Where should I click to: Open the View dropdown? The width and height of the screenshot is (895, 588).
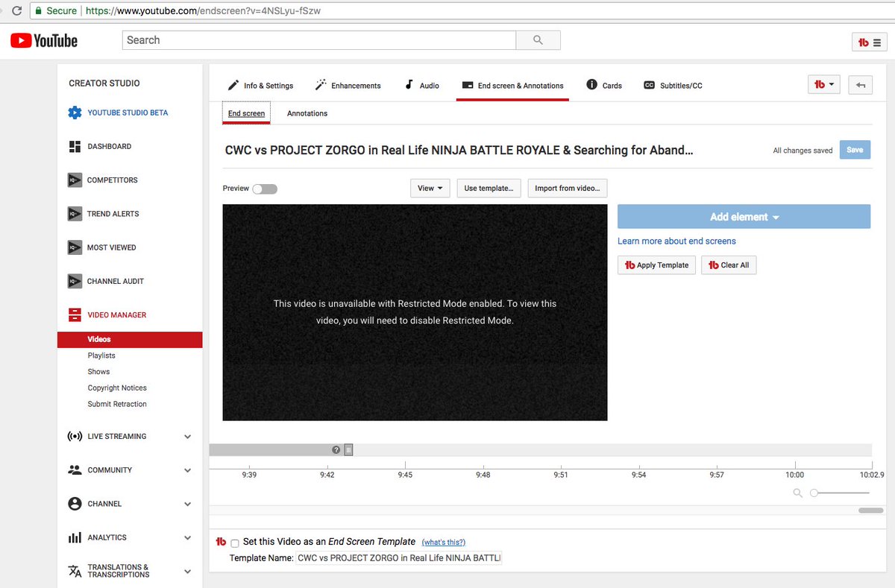point(430,188)
